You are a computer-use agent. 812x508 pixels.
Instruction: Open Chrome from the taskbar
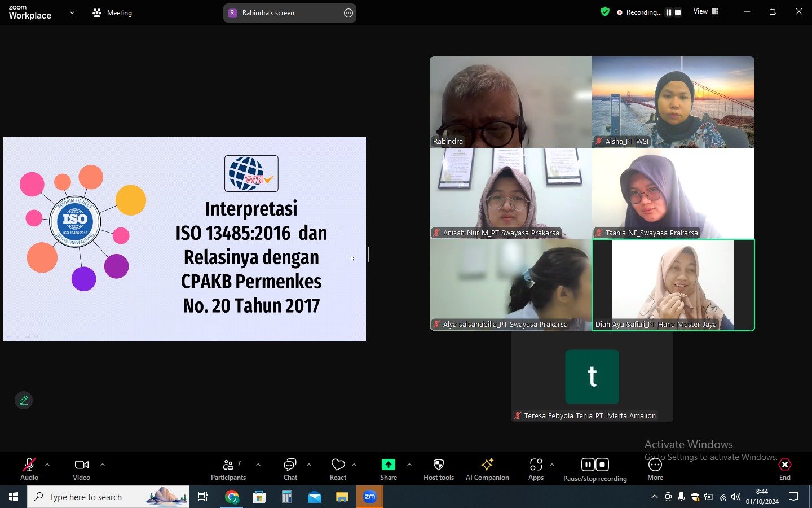point(232,497)
